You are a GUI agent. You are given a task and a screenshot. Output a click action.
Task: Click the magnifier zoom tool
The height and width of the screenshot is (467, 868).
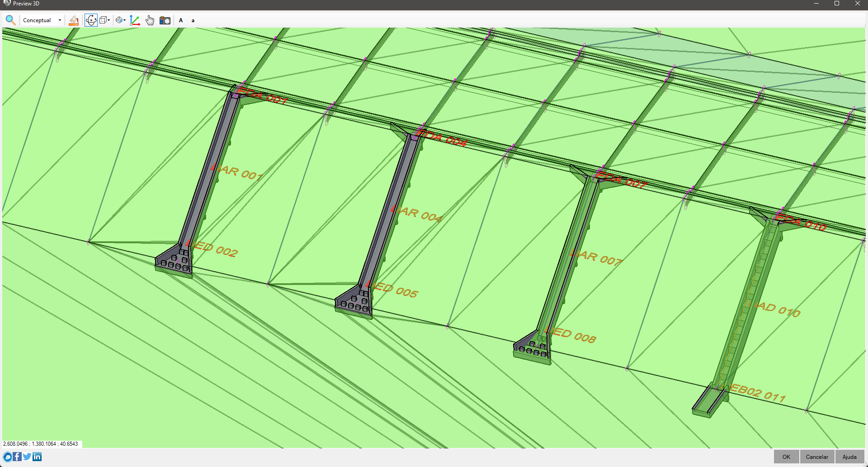click(10, 20)
